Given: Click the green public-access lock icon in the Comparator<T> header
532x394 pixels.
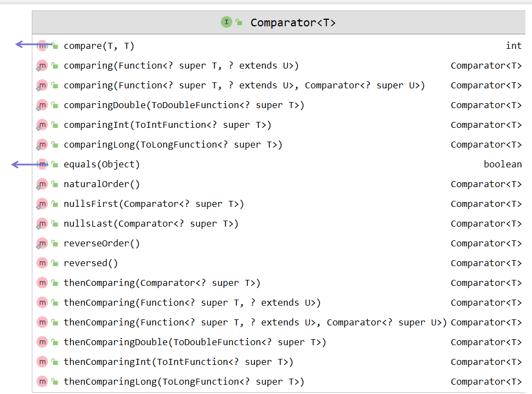Looking at the screenshot, I should pos(239,22).
